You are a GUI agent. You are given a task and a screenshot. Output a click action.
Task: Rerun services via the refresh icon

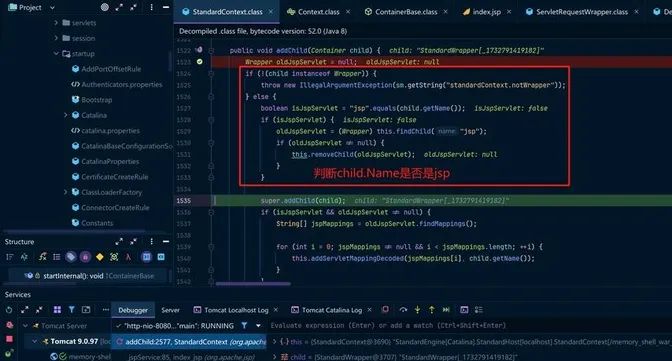point(9,310)
